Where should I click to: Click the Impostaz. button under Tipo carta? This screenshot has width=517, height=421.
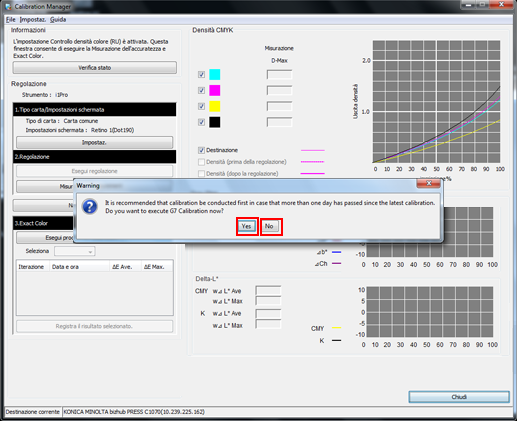click(95, 143)
